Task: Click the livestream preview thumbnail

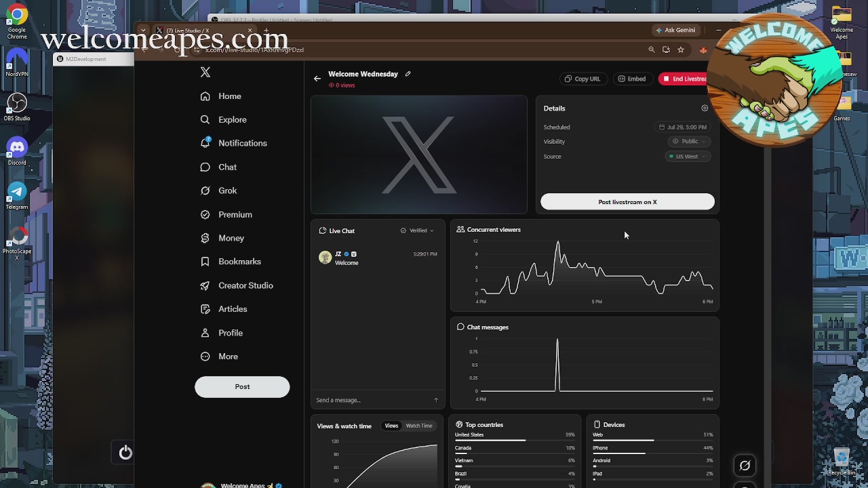Action: 419,155
